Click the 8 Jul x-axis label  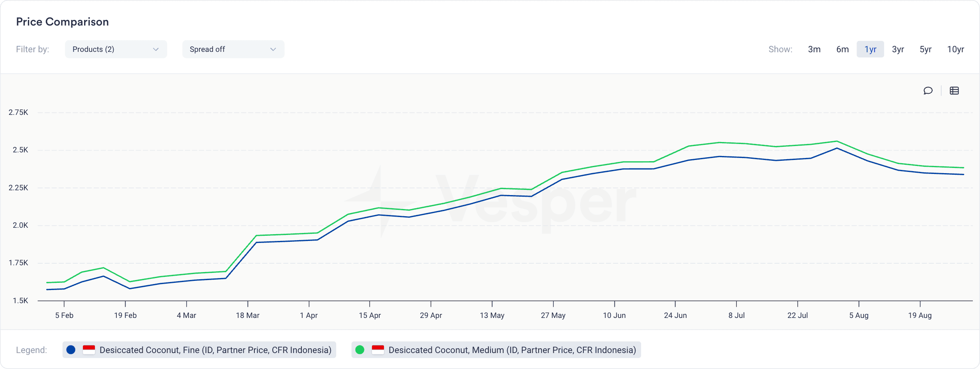pyautogui.click(x=736, y=315)
